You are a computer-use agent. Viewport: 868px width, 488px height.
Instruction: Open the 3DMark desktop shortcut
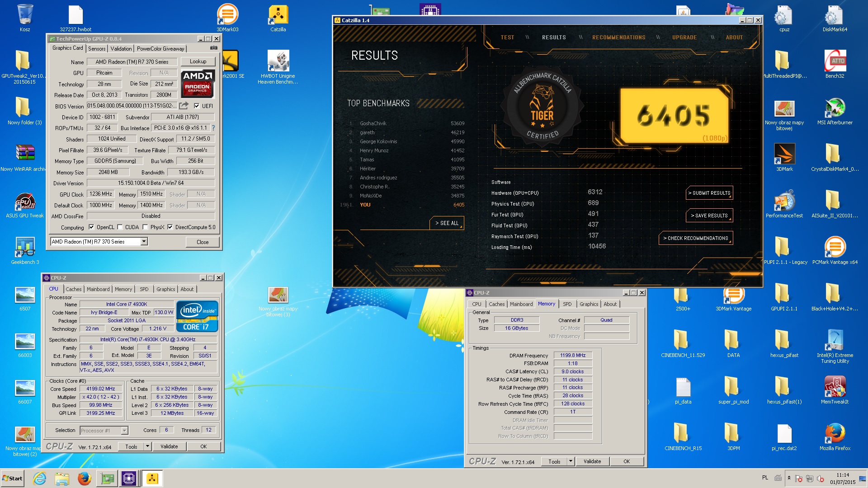784,157
